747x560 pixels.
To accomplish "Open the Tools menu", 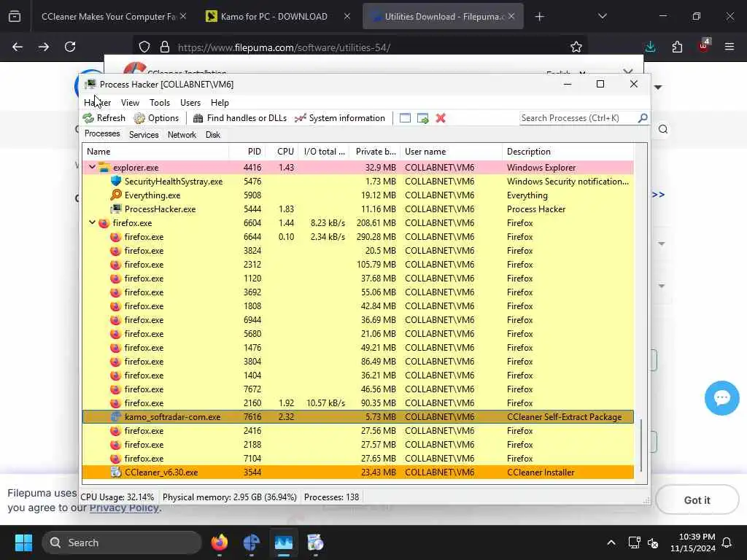I will point(160,102).
